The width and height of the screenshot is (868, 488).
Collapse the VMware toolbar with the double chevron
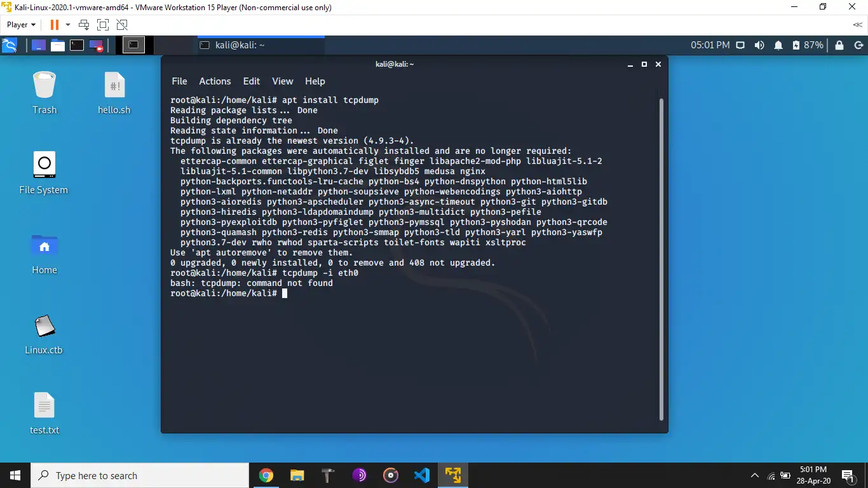[x=858, y=25]
